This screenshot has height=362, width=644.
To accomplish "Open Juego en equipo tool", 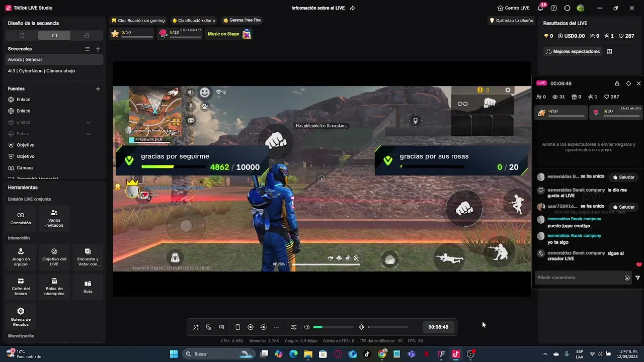I will pyautogui.click(x=21, y=256).
